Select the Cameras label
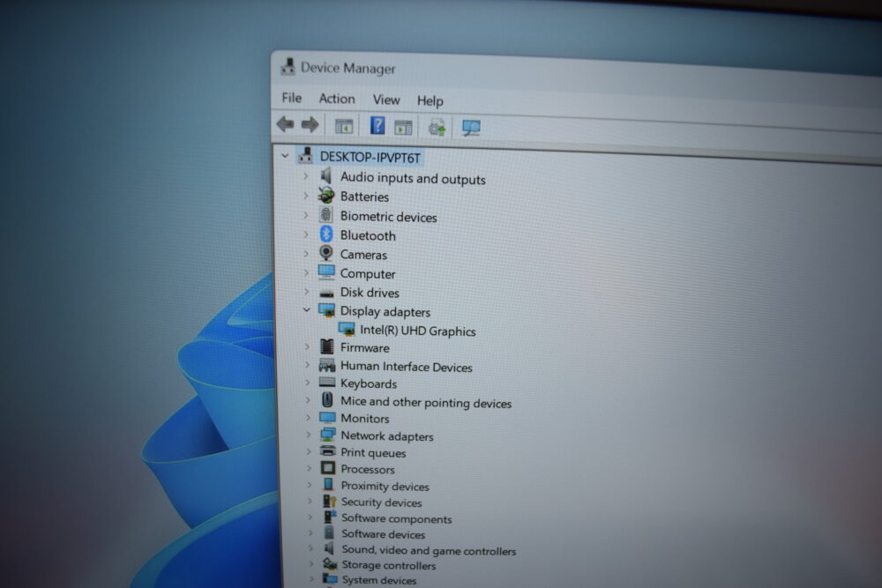The width and height of the screenshot is (882, 588). click(363, 255)
